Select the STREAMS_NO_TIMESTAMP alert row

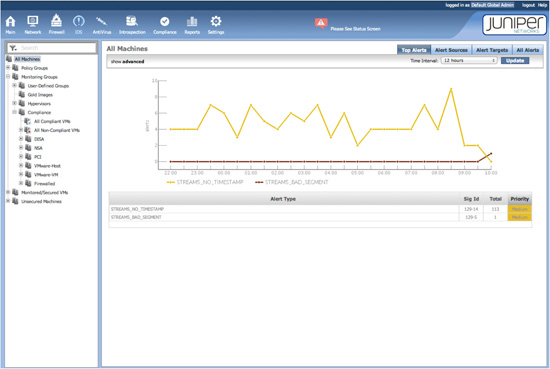coord(320,209)
